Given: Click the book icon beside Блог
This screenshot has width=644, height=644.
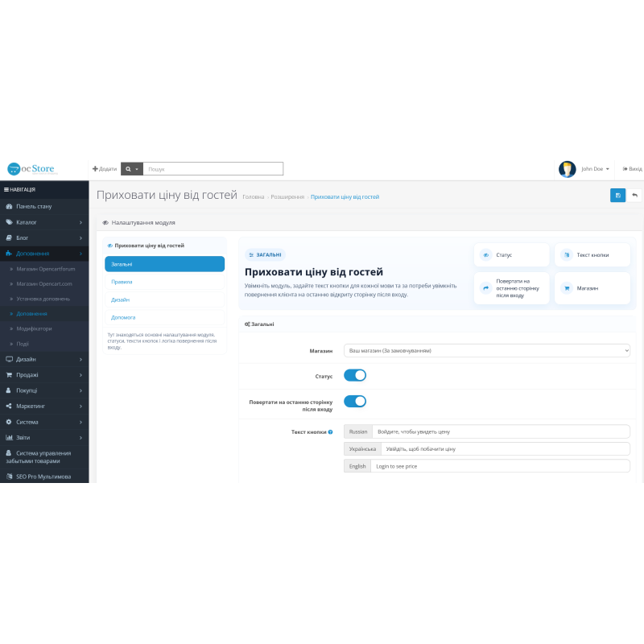Looking at the screenshot, I should click(9, 237).
